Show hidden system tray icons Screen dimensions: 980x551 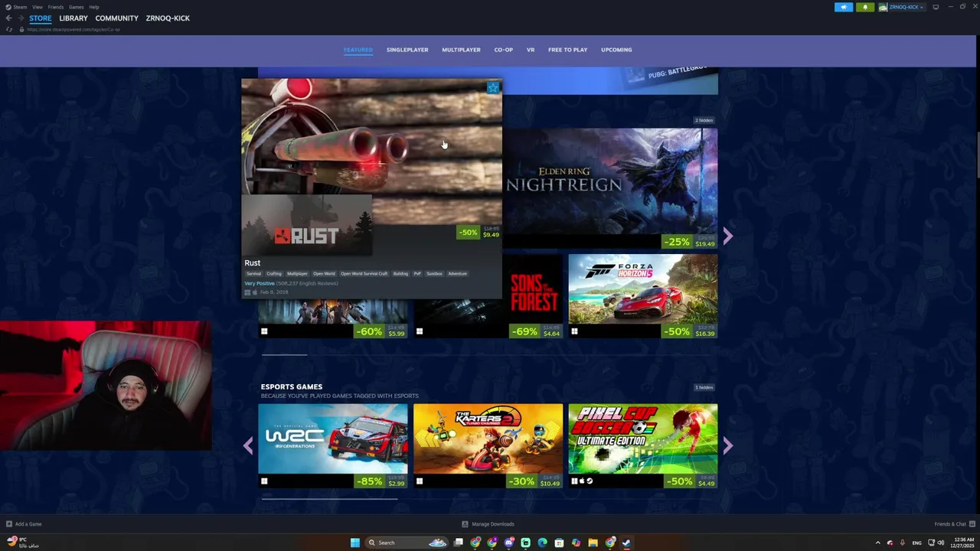[878, 543]
